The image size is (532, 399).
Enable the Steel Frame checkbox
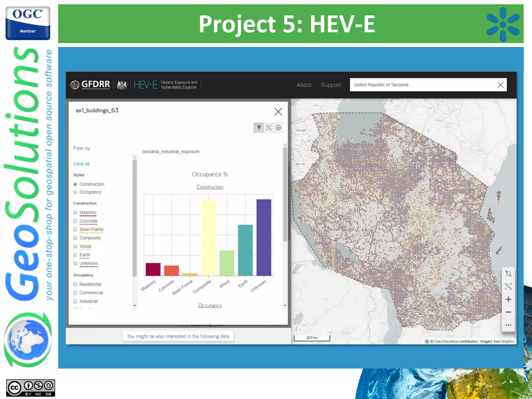(75, 229)
